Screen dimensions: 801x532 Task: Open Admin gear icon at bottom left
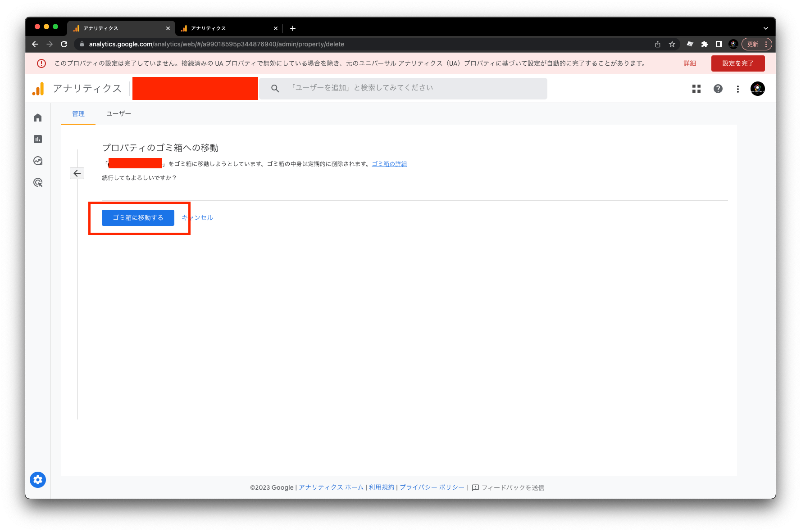[x=38, y=480]
